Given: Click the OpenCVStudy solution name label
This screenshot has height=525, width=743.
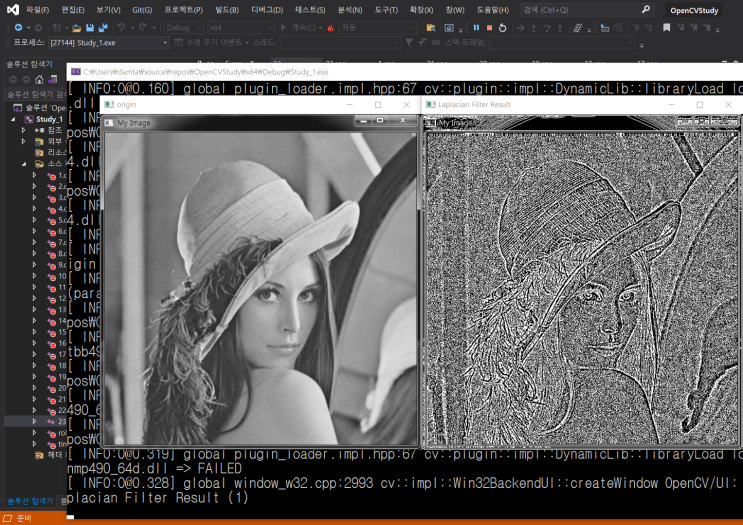Looking at the screenshot, I should click(694, 10).
